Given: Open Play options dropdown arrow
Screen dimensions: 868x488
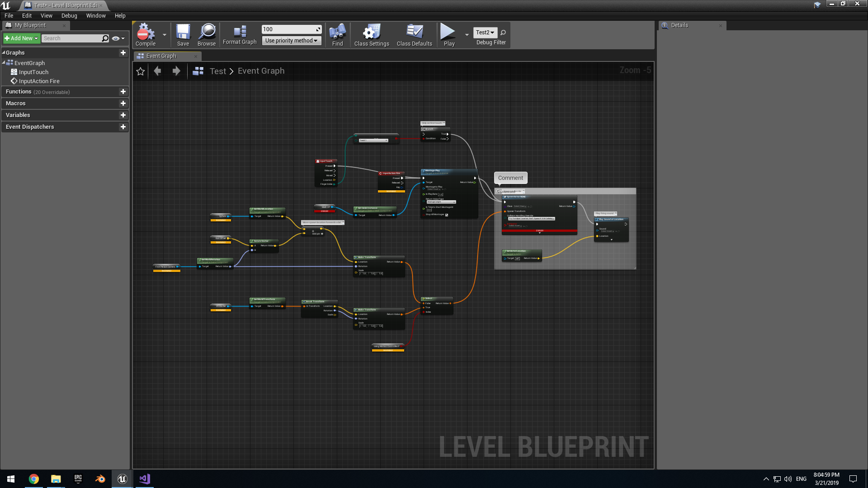Looking at the screenshot, I should pos(467,35).
